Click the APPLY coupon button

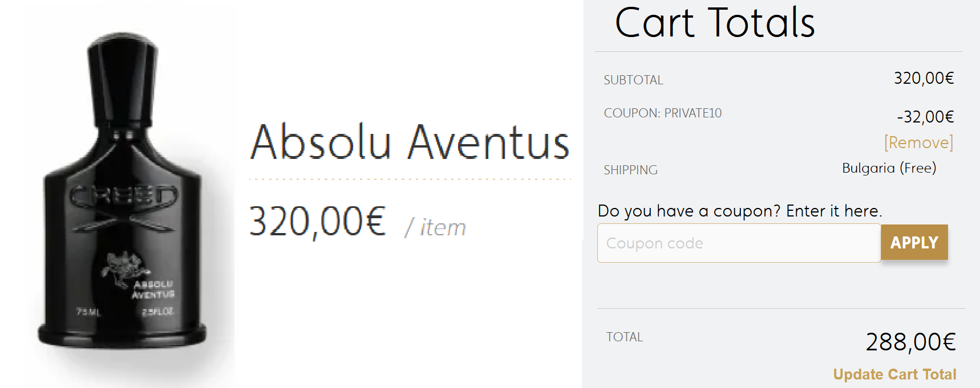click(x=914, y=243)
